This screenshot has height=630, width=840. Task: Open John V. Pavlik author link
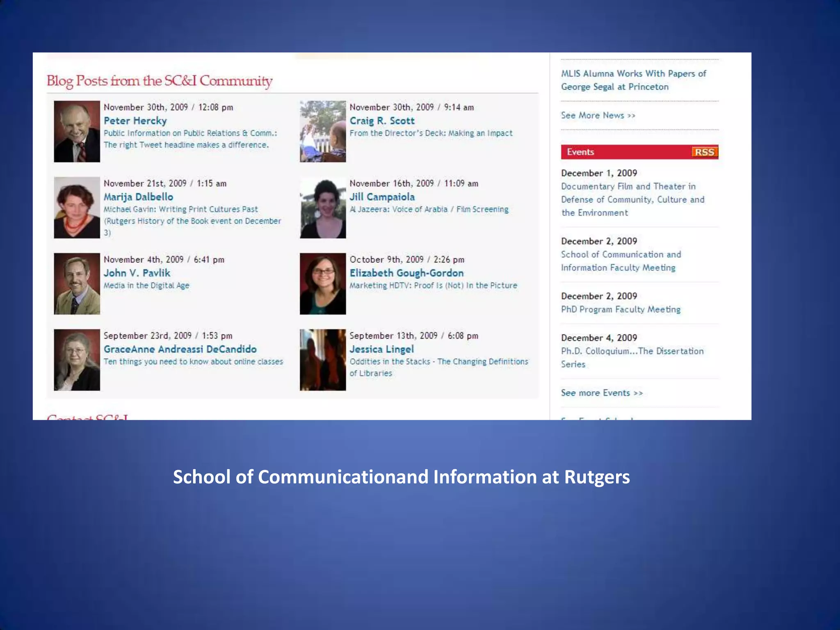click(x=137, y=273)
